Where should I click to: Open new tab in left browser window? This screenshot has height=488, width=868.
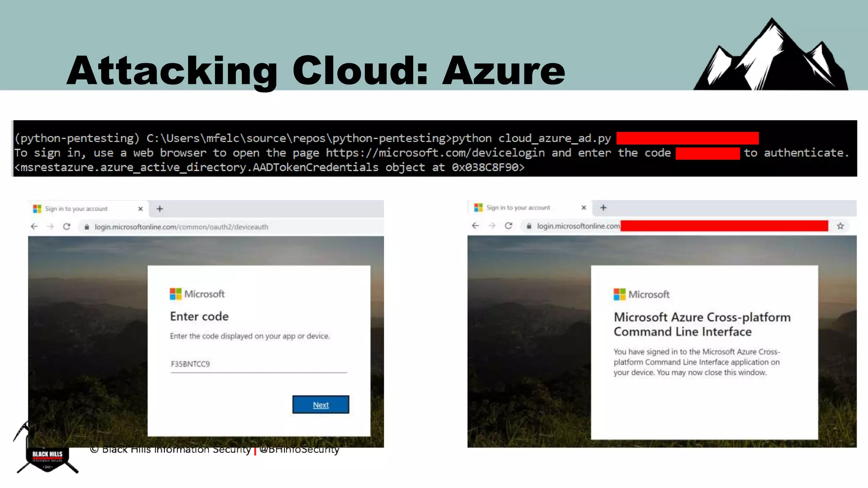click(x=160, y=209)
